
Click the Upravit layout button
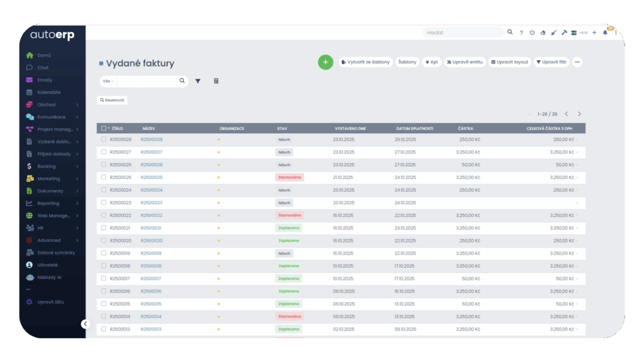click(509, 62)
